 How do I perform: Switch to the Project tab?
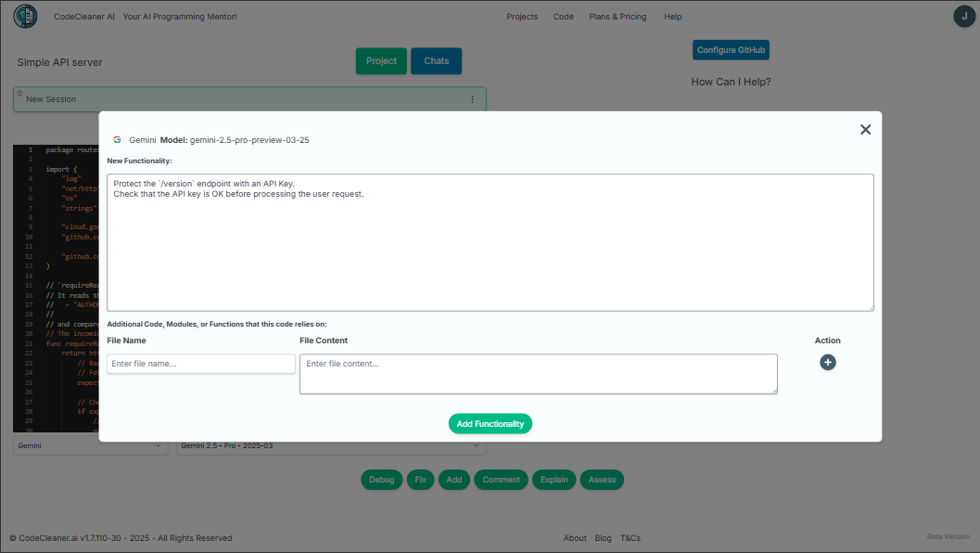point(381,60)
